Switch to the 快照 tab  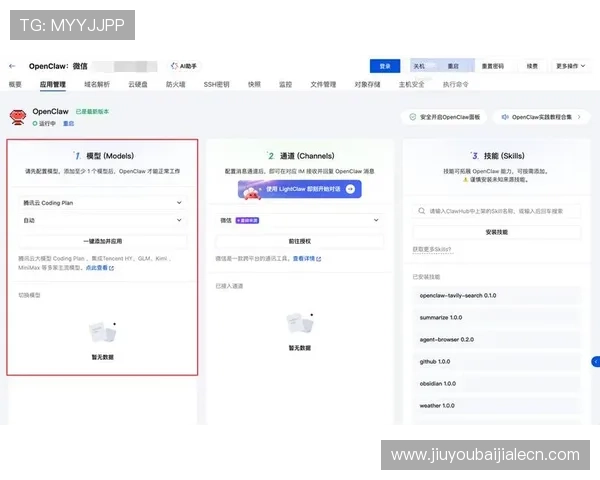(x=254, y=85)
